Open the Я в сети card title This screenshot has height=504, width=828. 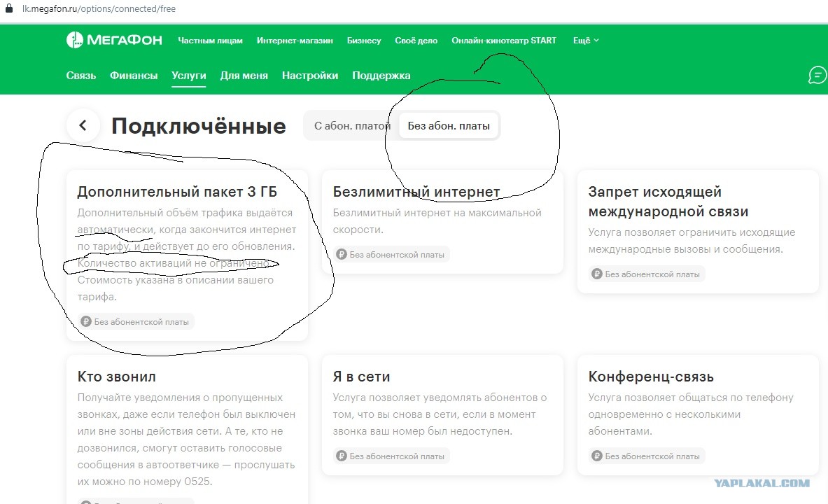click(361, 377)
